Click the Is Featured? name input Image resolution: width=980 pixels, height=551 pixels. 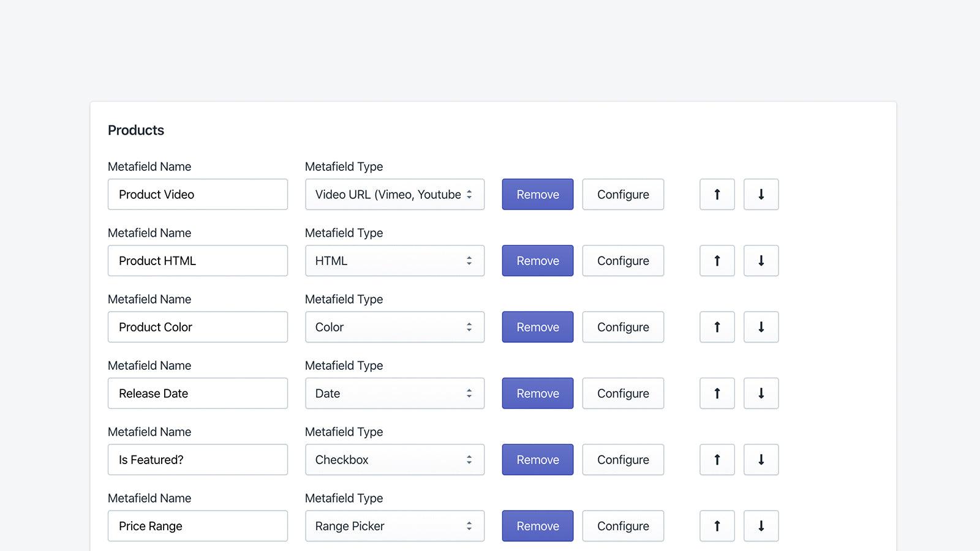click(197, 459)
